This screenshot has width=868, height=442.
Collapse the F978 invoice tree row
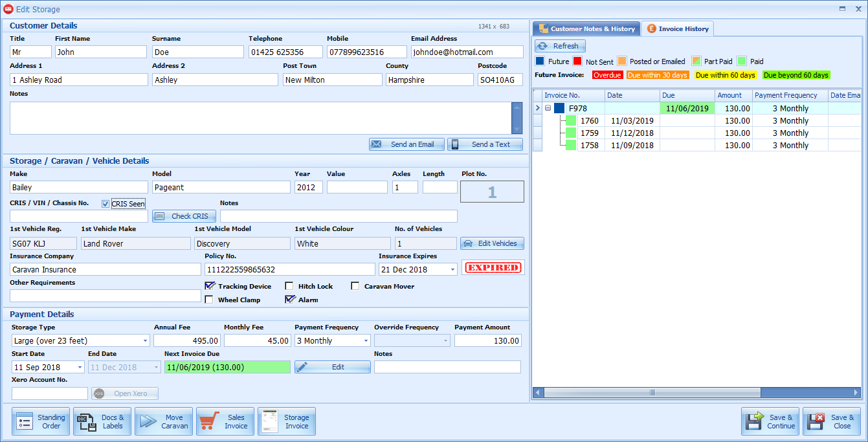(x=548, y=109)
